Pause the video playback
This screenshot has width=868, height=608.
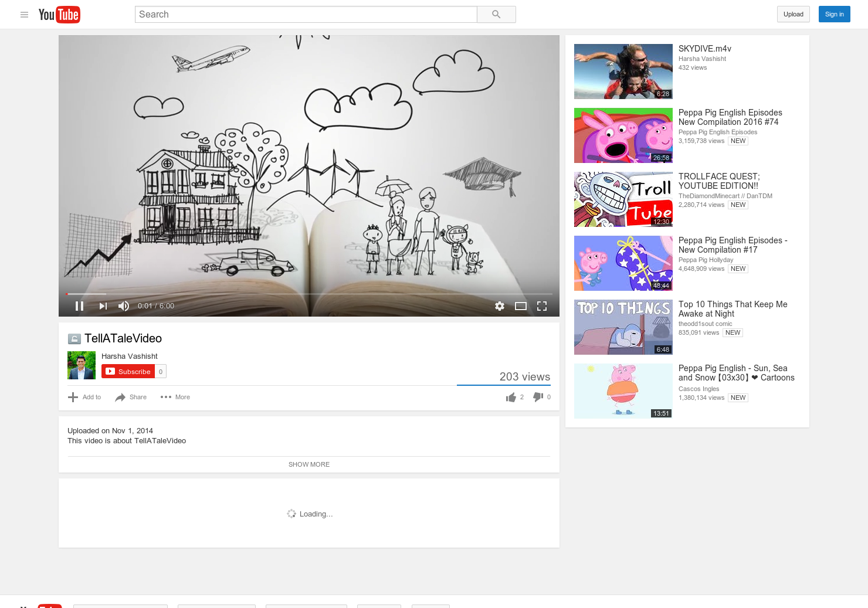pyautogui.click(x=80, y=306)
